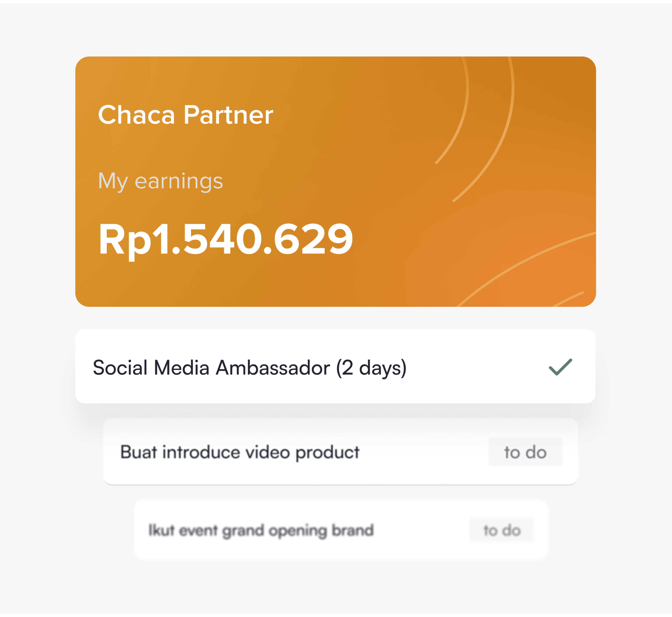Expand the Buat introduce video product task
The width and height of the screenshot is (672, 617).
tap(341, 451)
